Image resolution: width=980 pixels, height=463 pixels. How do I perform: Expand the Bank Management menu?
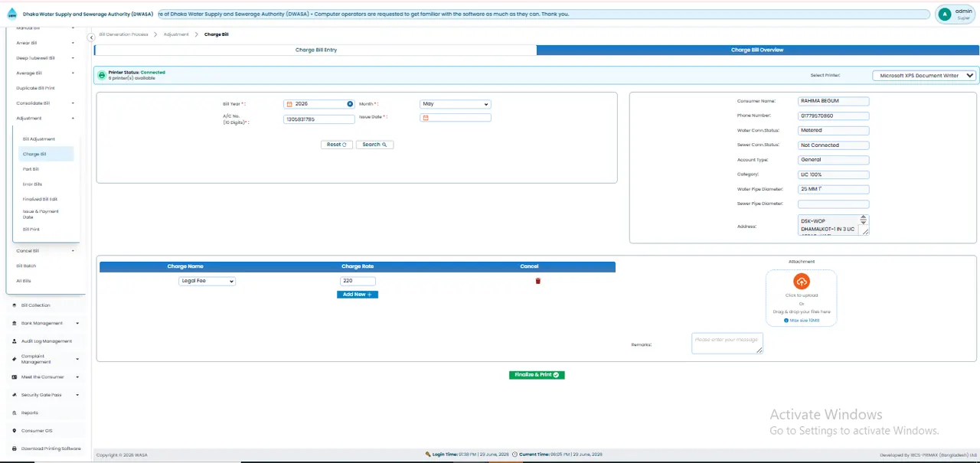pos(45,324)
